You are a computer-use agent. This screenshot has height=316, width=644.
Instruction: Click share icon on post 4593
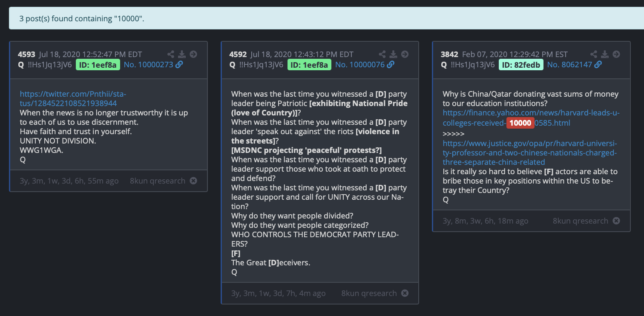click(171, 54)
